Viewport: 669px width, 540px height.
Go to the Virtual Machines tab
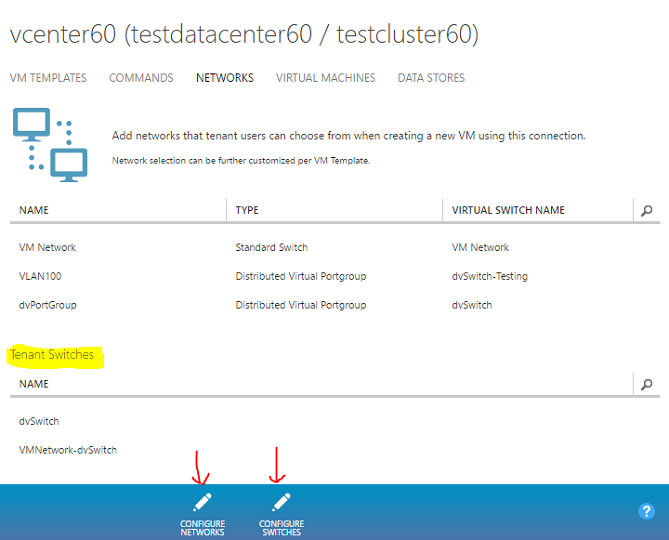[x=326, y=78]
